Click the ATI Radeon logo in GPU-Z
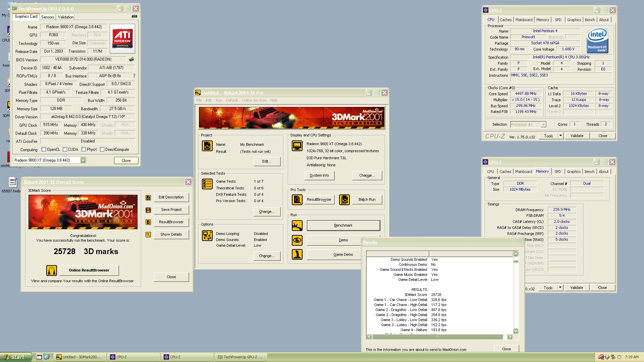This screenshot has height=362, width=644. pos(122,39)
